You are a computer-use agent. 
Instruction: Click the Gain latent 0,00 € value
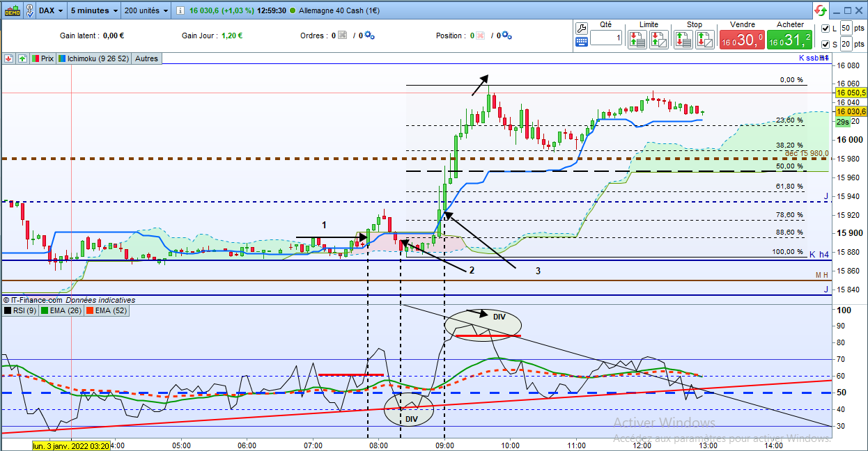[114, 35]
